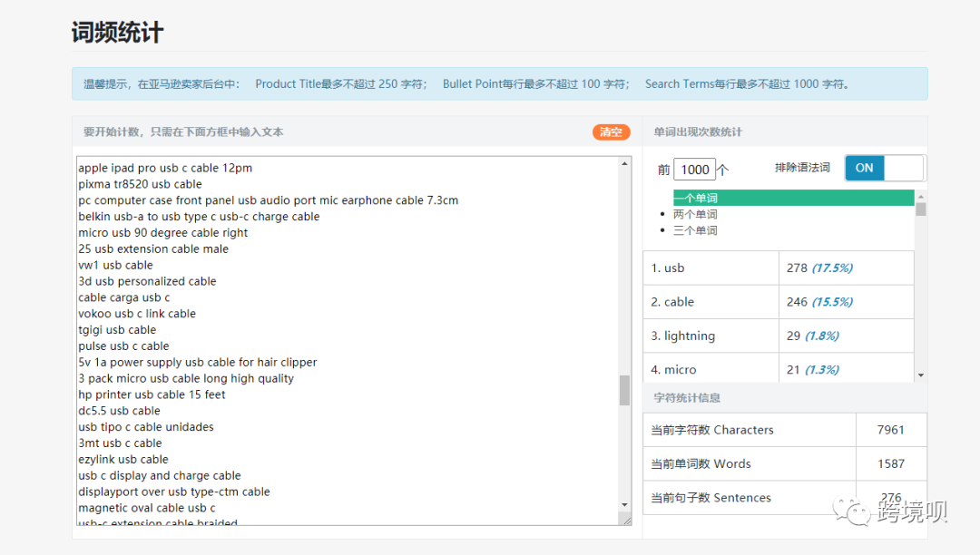Click the 前 1000 number input field

tap(694, 170)
